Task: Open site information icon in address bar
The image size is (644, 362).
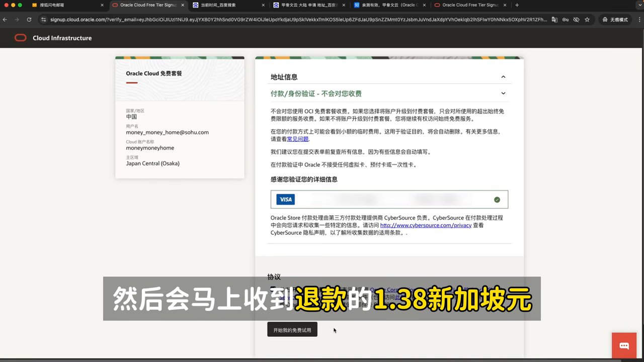Action: (x=43, y=20)
